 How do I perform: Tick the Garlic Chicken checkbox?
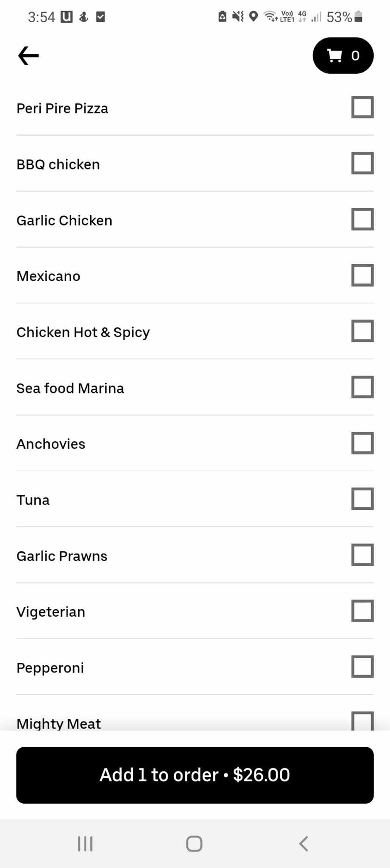(x=362, y=219)
